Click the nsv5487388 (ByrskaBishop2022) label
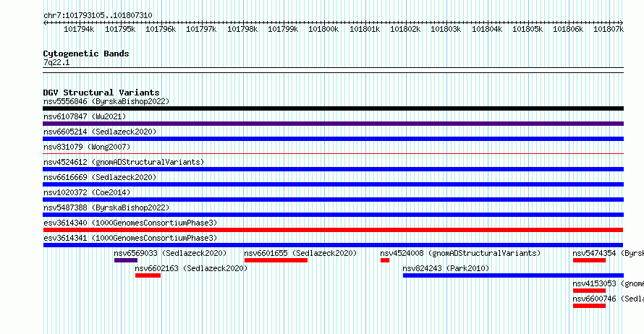 pyautogui.click(x=106, y=207)
